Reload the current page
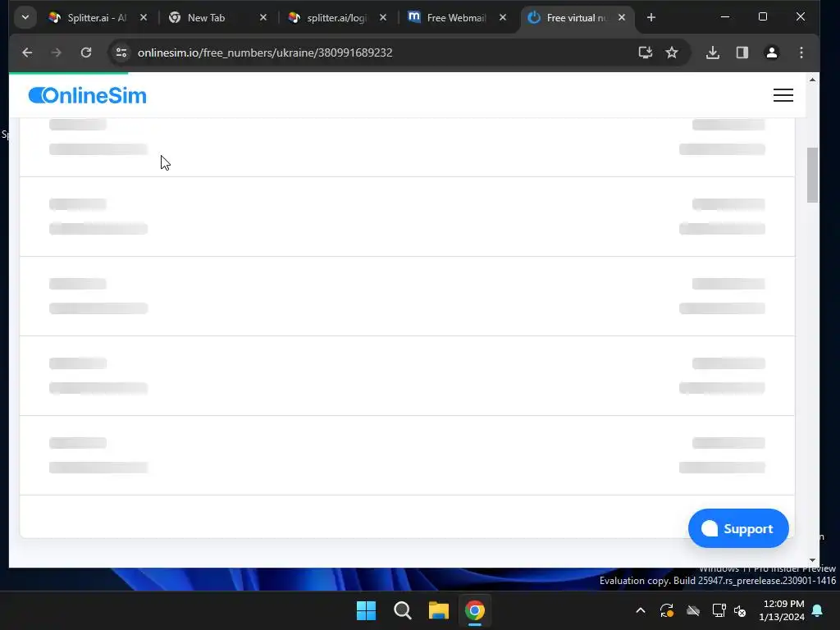The width and height of the screenshot is (840, 630). [x=85, y=52]
